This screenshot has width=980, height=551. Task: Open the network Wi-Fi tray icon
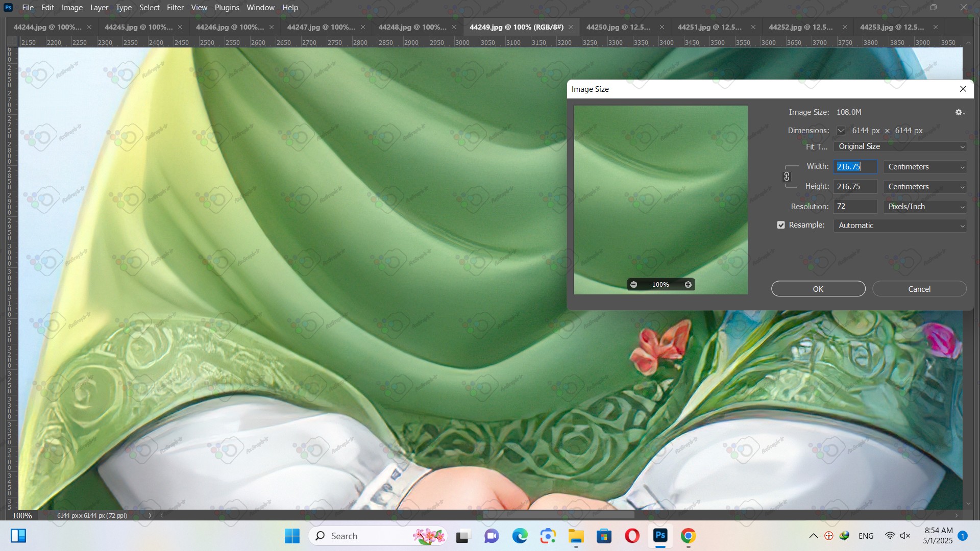click(x=890, y=536)
